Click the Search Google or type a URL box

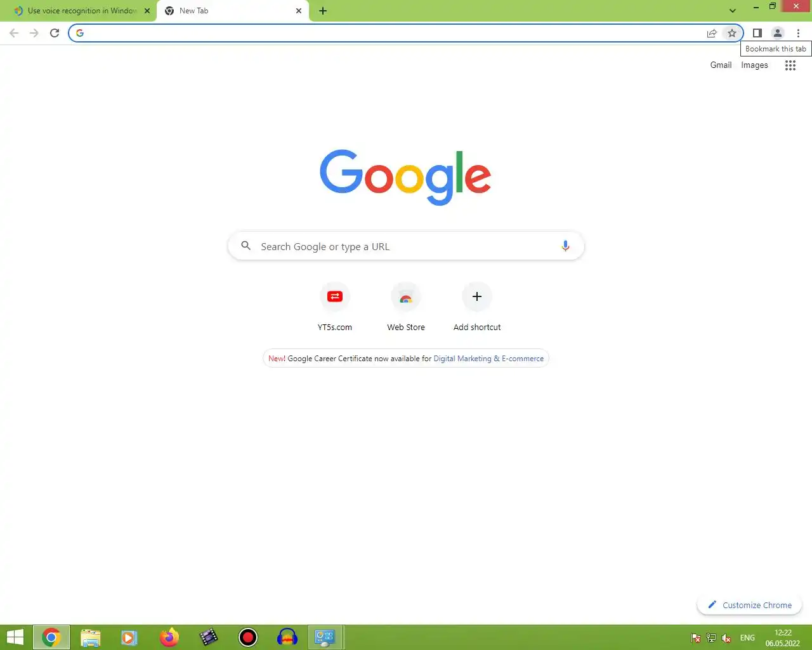click(406, 246)
